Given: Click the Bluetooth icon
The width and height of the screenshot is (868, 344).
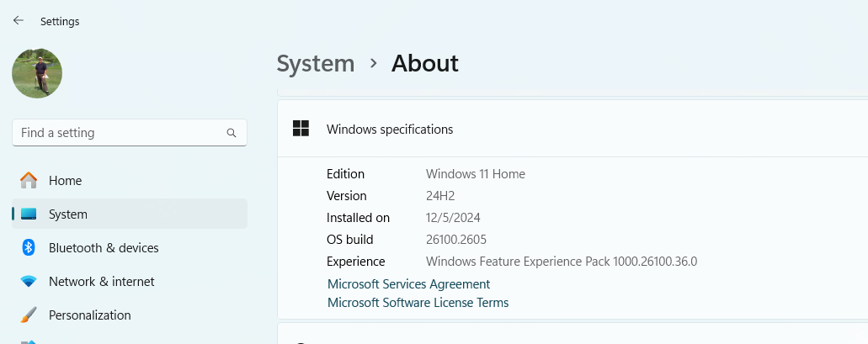Looking at the screenshot, I should (29, 247).
